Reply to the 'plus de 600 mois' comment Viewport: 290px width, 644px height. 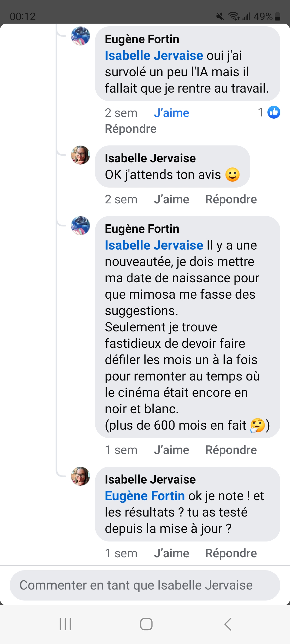[x=231, y=450]
